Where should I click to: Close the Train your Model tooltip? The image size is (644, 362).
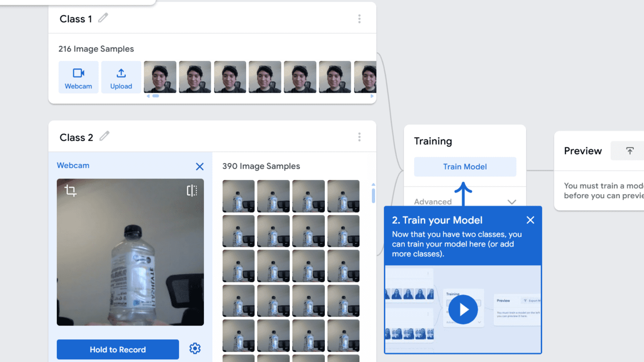click(530, 220)
